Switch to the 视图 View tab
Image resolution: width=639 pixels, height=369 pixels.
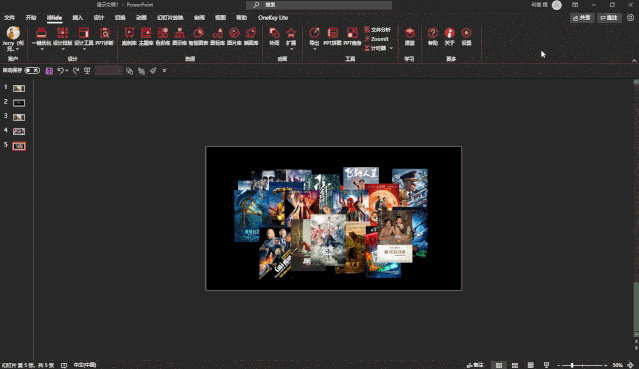pyautogui.click(x=220, y=18)
